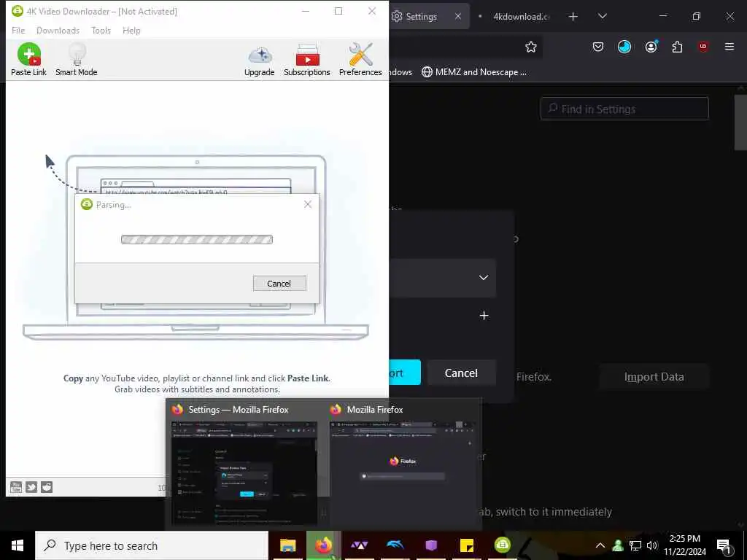Click the Windows taskbar search box
The height and width of the screenshot is (560, 747).
tap(152, 545)
